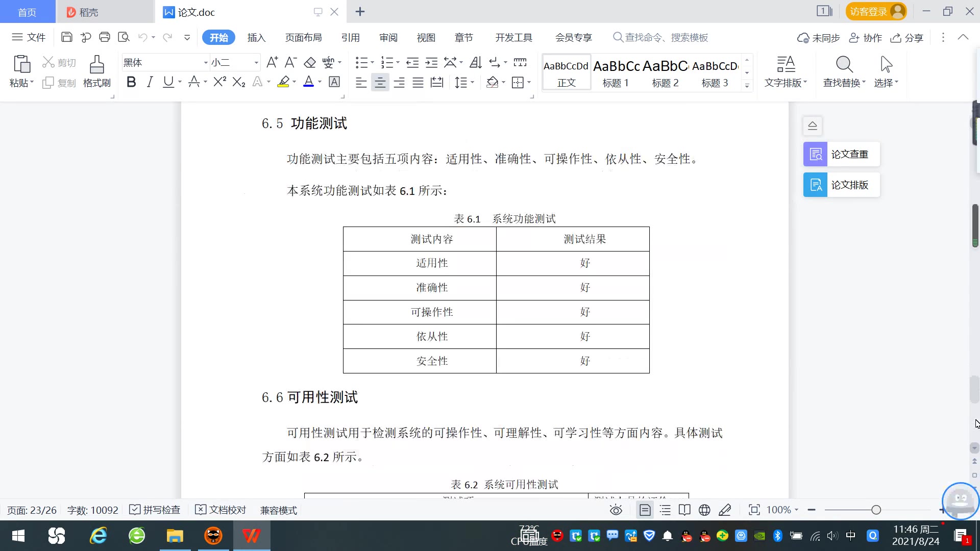The image size is (980, 551).
Task: Toggle center alignment
Action: point(380,82)
